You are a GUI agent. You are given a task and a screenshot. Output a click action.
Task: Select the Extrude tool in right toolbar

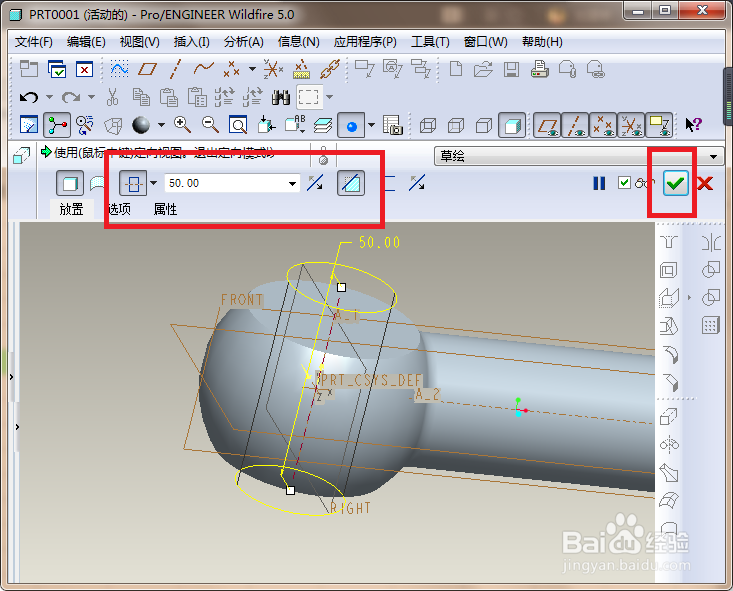click(669, 416)
